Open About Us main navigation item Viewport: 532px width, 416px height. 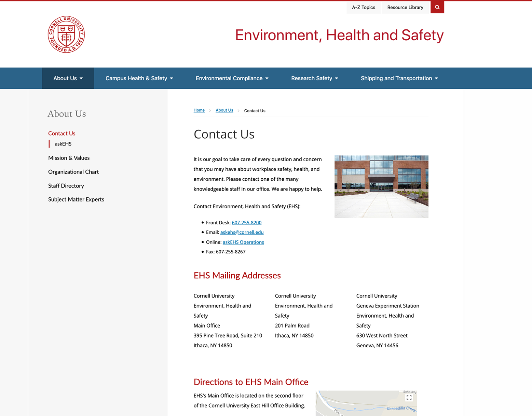pos(68,78)
